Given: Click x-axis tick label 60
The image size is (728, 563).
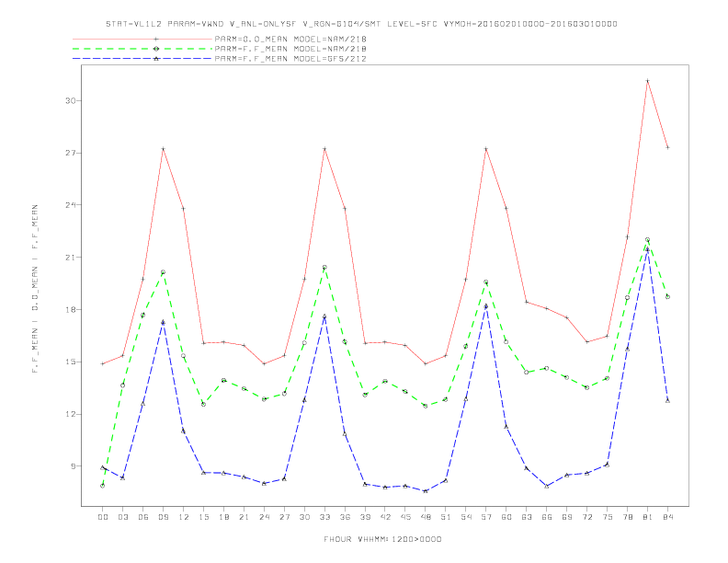Looking at the screenshot, I should point(506,517).
